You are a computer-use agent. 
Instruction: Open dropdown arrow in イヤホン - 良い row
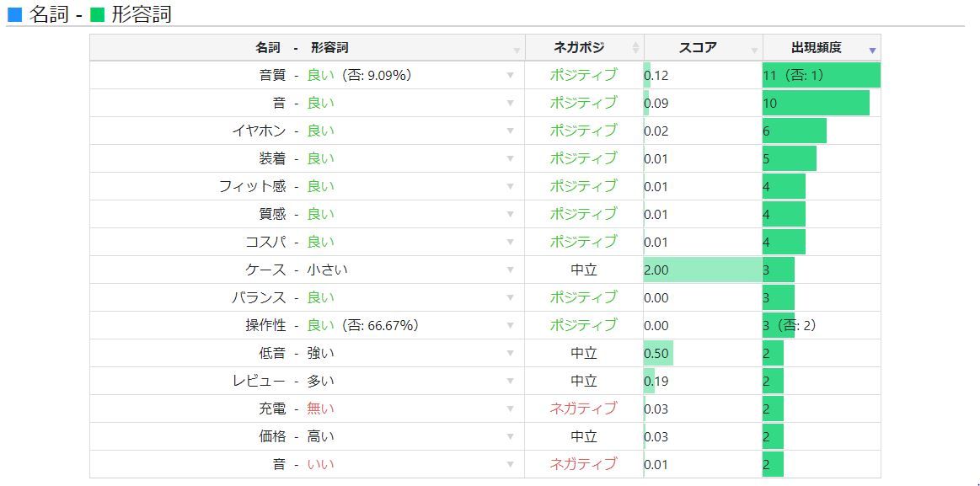pos(510,131)
